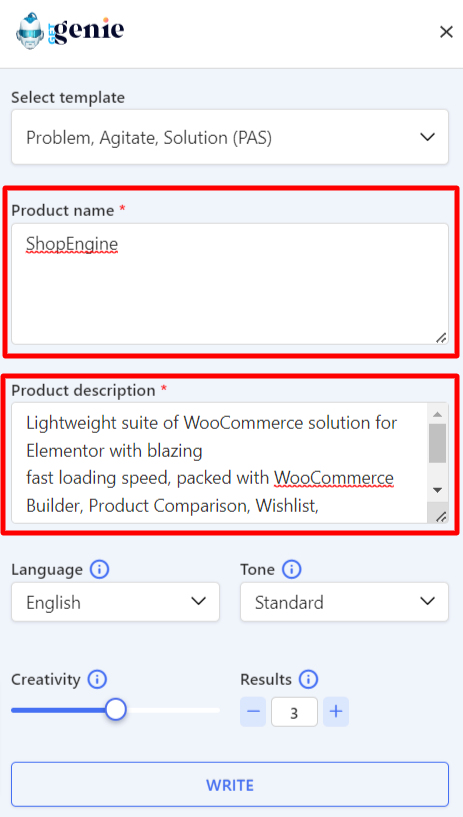Decrease results count with minus button
This screenshot has width=463, height=817.
pos(253,712)
